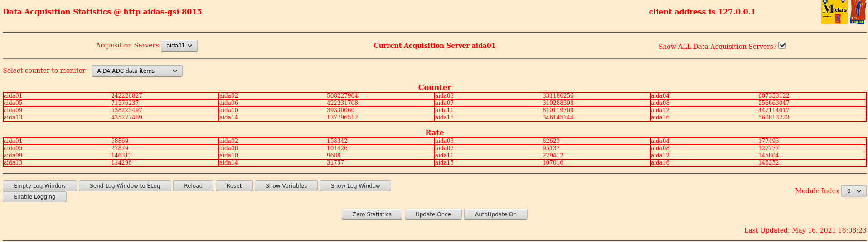The image size is (868, 242).
Task: Select counter value 71576237 for aida05
Action: coord(125,103)
